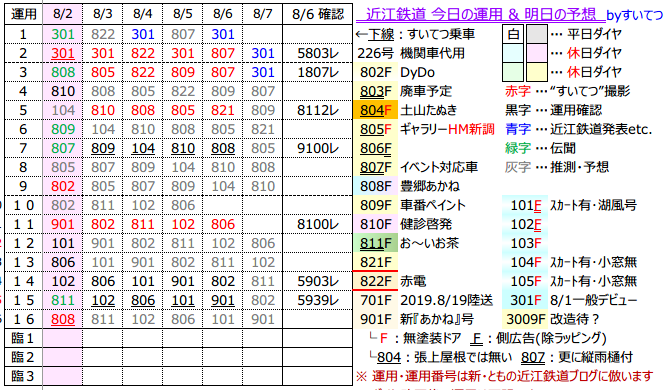The height and width of the screenshot is (390, 672).
Task: Select the 807F legend cell
Action: (x=375, y=167)
